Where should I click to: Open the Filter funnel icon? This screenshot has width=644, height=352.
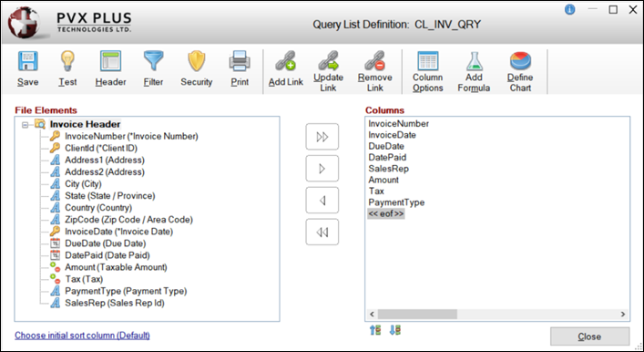tap(153, 61)
